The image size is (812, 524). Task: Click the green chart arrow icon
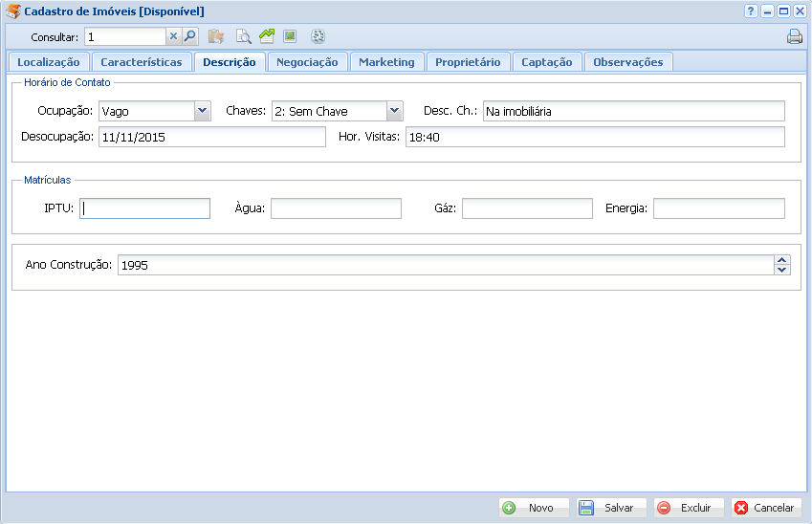tap(267, 36)
